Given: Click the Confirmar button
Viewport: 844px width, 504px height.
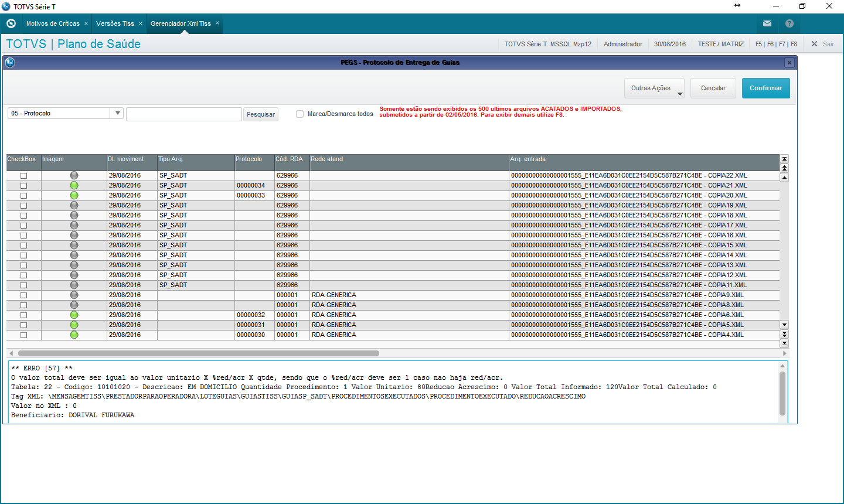Looking at the screenshot, I should click(x=766, y=88).
